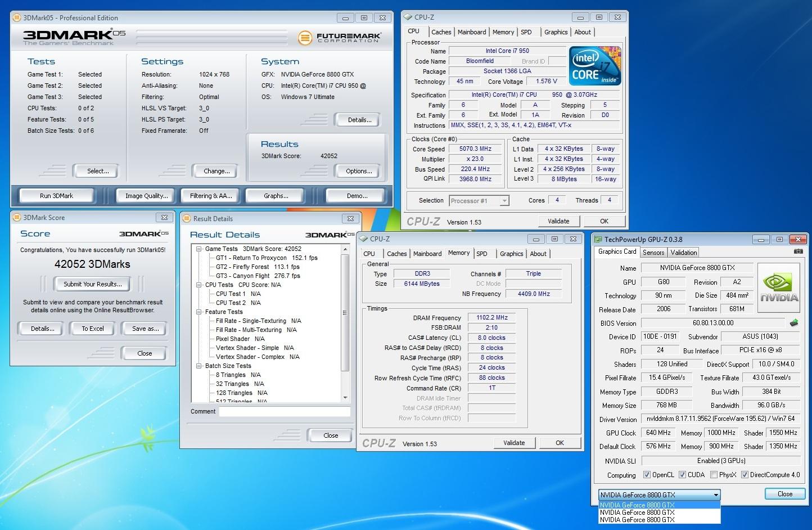Image resolution: width=812 pixels, height=530 pixels.
Task: Click the results Options button
Action: coord(359,171)
